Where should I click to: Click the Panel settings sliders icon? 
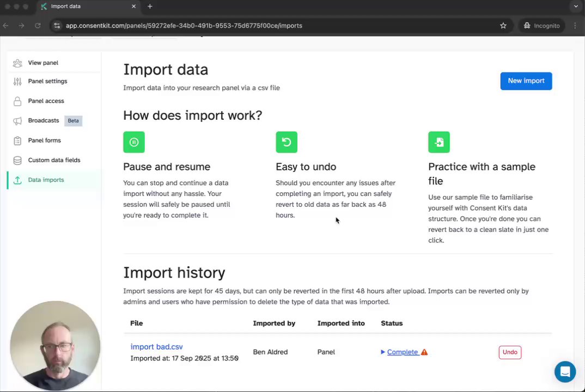(x=17, y=82)
